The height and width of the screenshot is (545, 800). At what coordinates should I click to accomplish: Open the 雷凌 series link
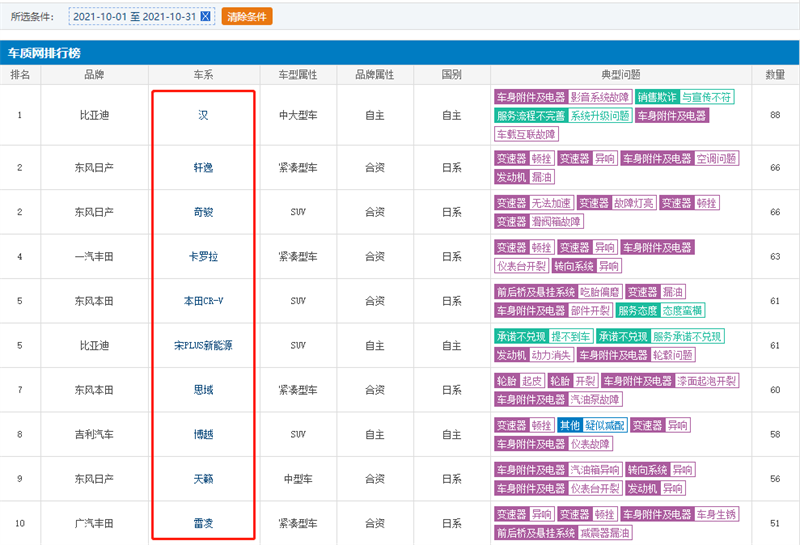(204, 522)
